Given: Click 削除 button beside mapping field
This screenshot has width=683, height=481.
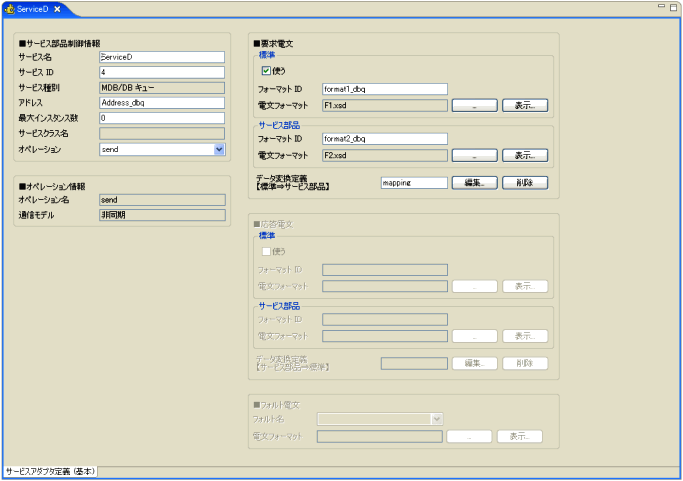Looking at the screenshot, I should tap(525, 183).
